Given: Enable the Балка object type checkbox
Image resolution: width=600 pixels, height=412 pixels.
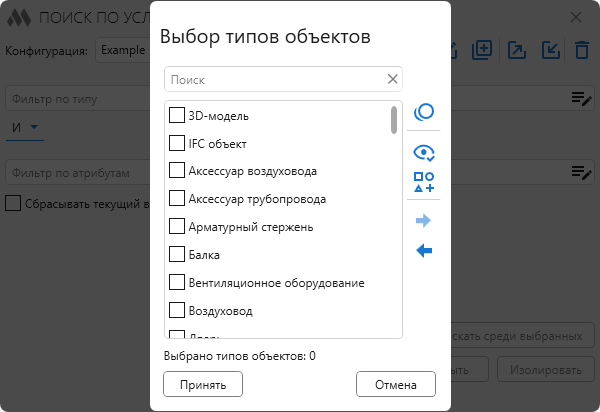Looking at the screenshot, I should (177, 255).
